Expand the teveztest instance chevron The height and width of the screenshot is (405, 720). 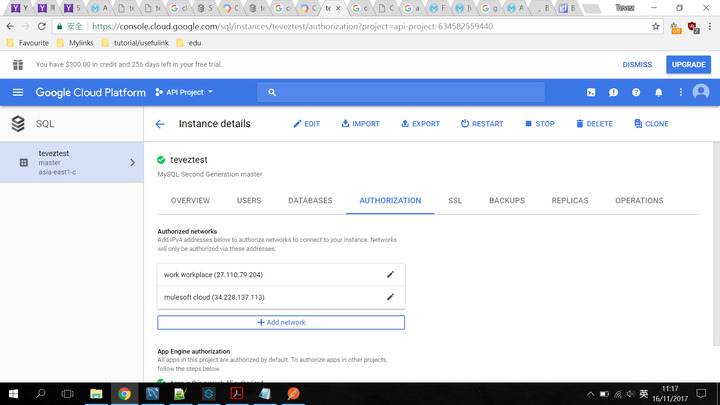pos(133,162)
